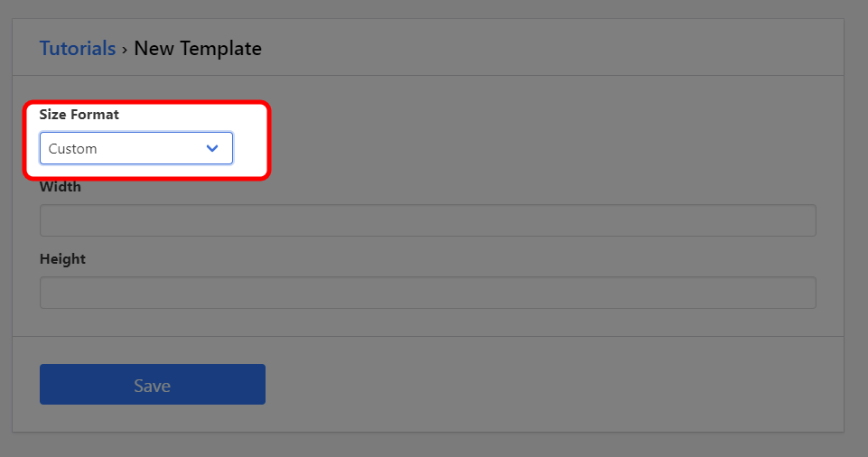Expand the Size Format combo box

point(135,148)
